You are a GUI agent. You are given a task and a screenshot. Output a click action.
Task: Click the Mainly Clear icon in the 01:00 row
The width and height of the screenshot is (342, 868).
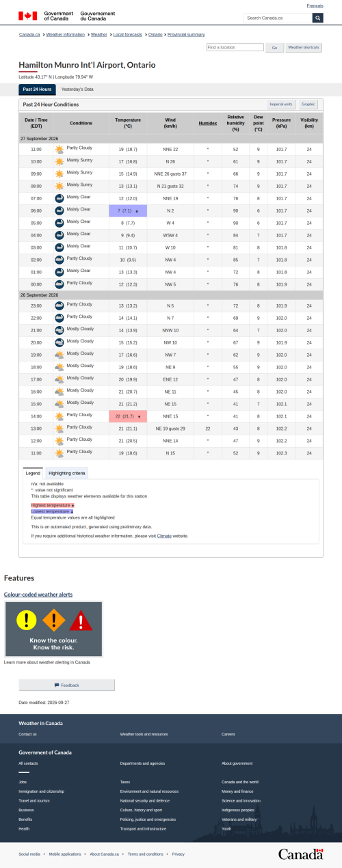[x=60, y=272]
